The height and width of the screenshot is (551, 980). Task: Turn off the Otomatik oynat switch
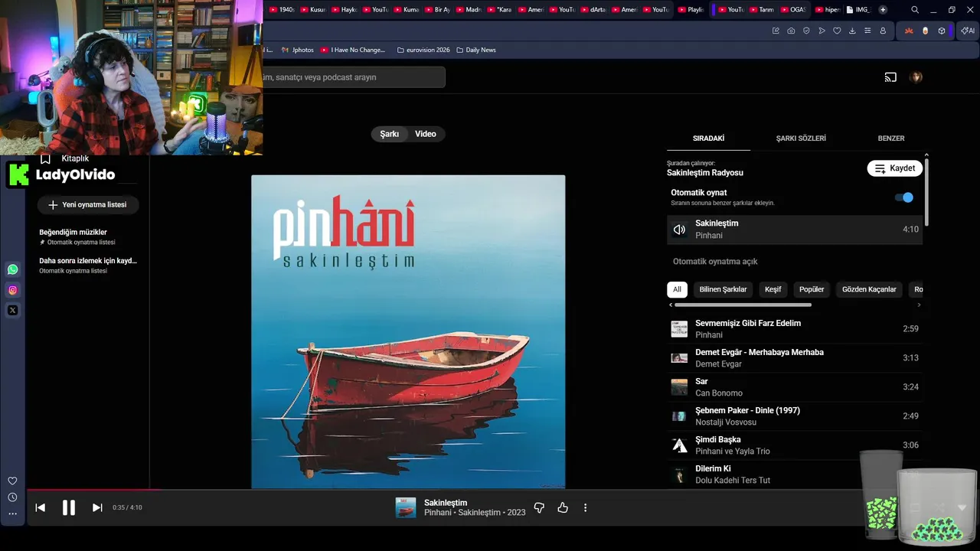tap(904, 197)
